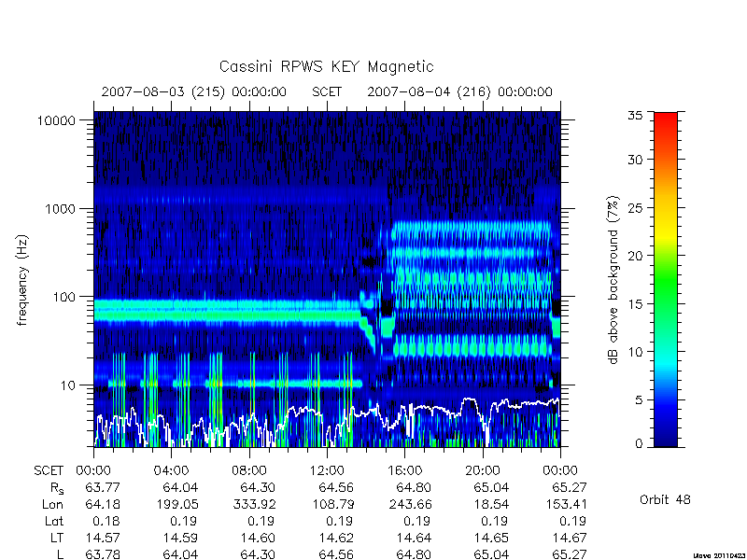Click the "04:00" time tick label
This screenshot has height=560, width=747.
pyautogui.click(x=171, y=471)
